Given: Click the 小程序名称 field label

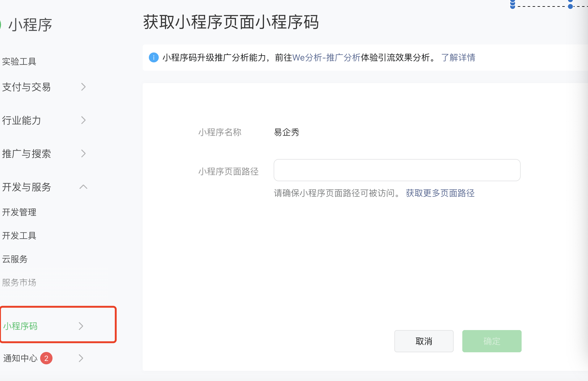Looking at the screenshot, I should pos(220,132).
